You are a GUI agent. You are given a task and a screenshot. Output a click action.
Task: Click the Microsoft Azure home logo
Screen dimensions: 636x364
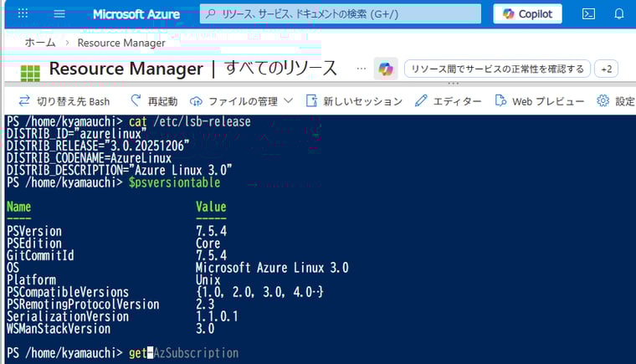[136, 14]
